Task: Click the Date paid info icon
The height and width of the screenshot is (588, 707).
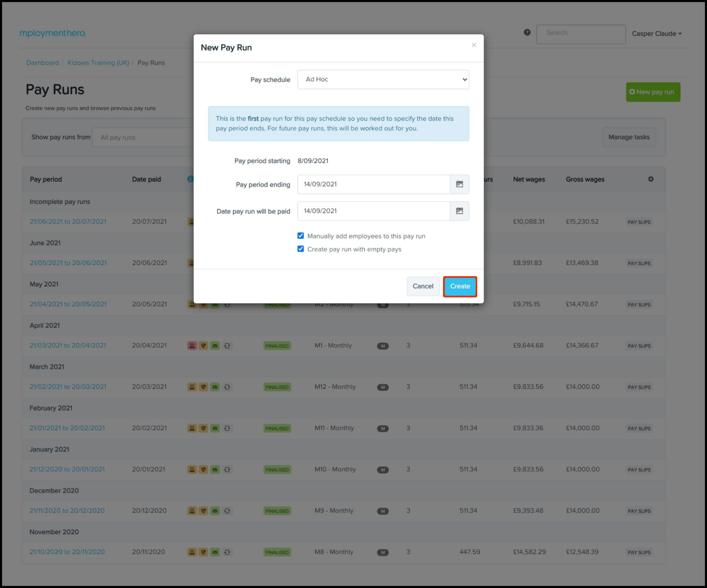Action: pos(190,179)
